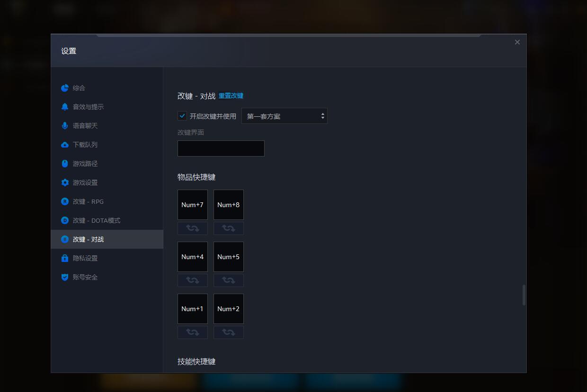Toggle swap button below Num+5 slot
This screenshot has height=392, width=587.
[x=229, y=280]
